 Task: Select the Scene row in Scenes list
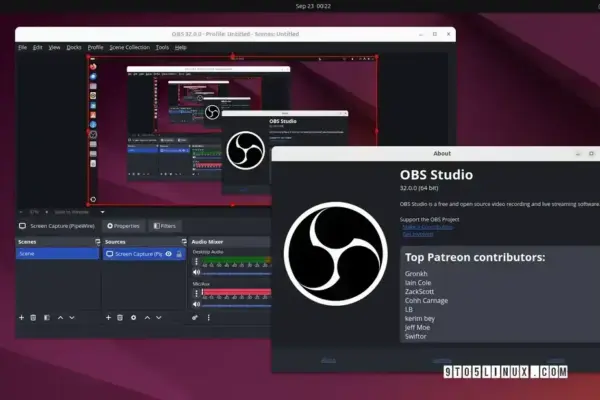pyautogui.click(x=57, y=253)
